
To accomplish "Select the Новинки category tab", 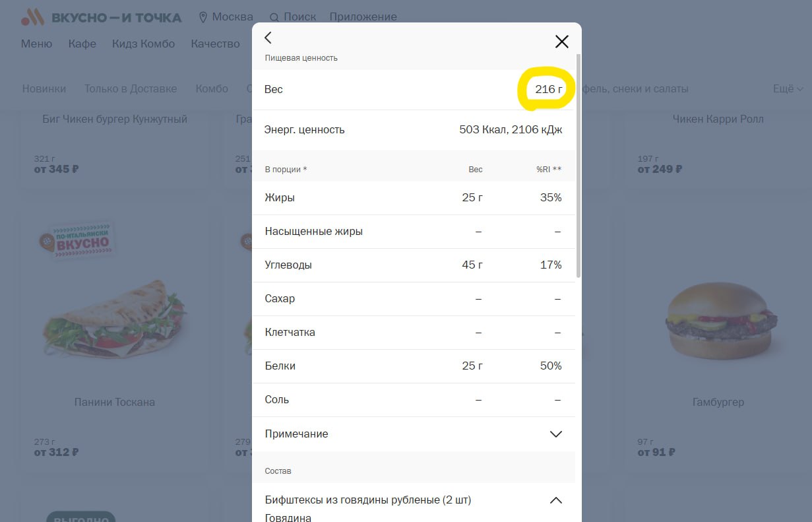I will coord(44,88).
